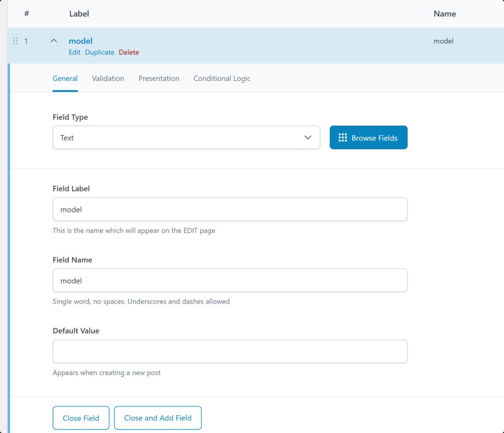Click the Label column header
This screenshot has height=433, width=504.
click(x=79, y=14)
